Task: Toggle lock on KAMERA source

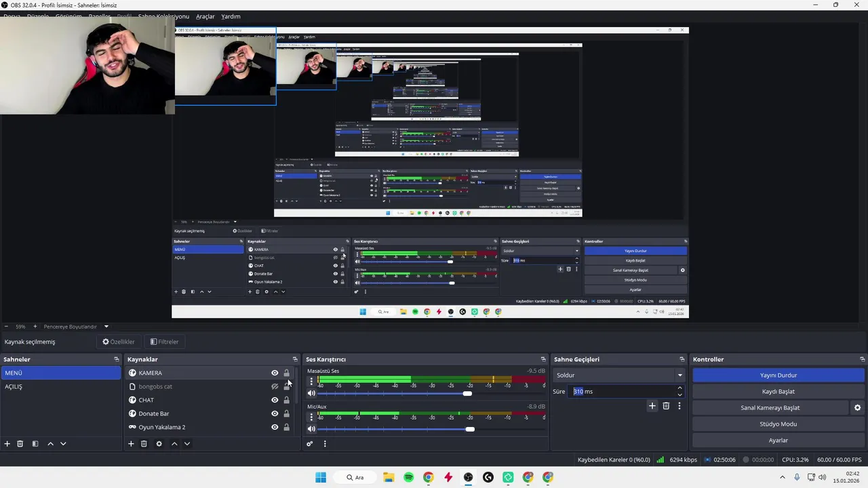Action: [x=286, y=373]
